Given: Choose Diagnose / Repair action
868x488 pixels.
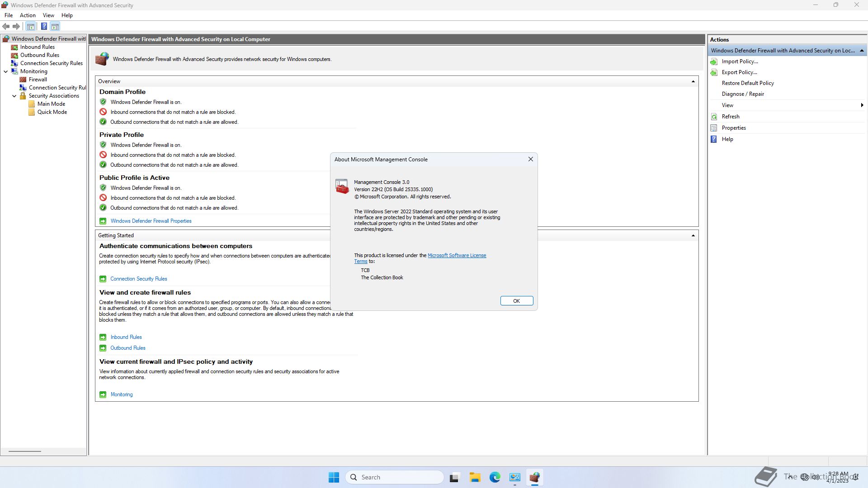Looking at the screenshot, I should coord(743,94).
